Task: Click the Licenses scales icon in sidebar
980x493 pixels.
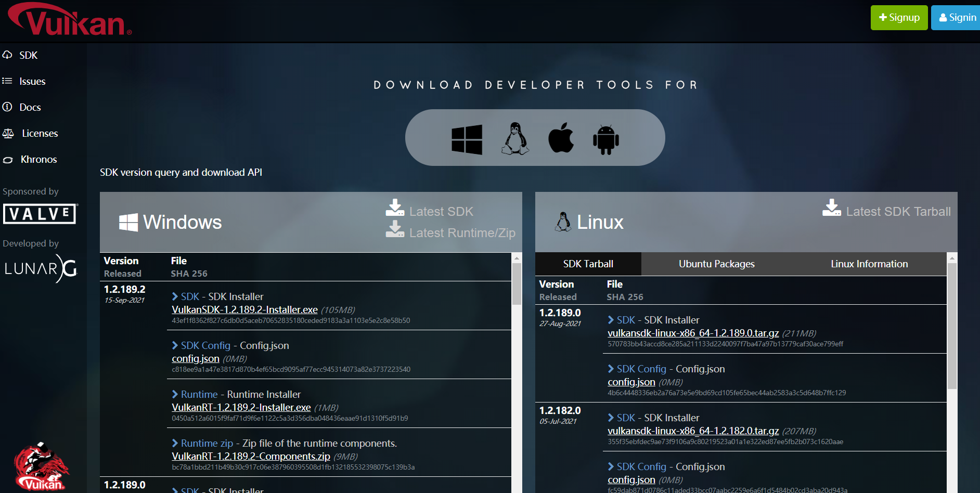Action: [8, 133]
